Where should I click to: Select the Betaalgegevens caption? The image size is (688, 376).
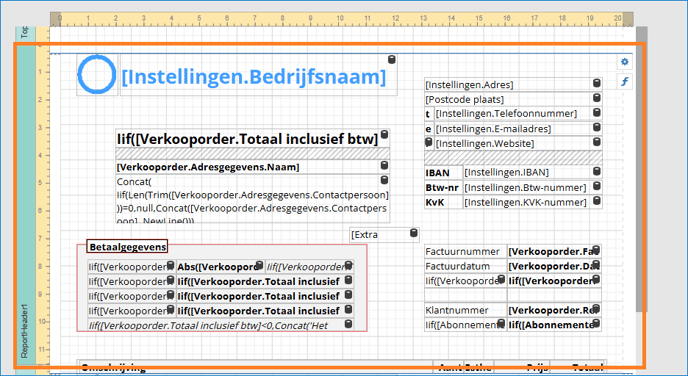point(127,247)
